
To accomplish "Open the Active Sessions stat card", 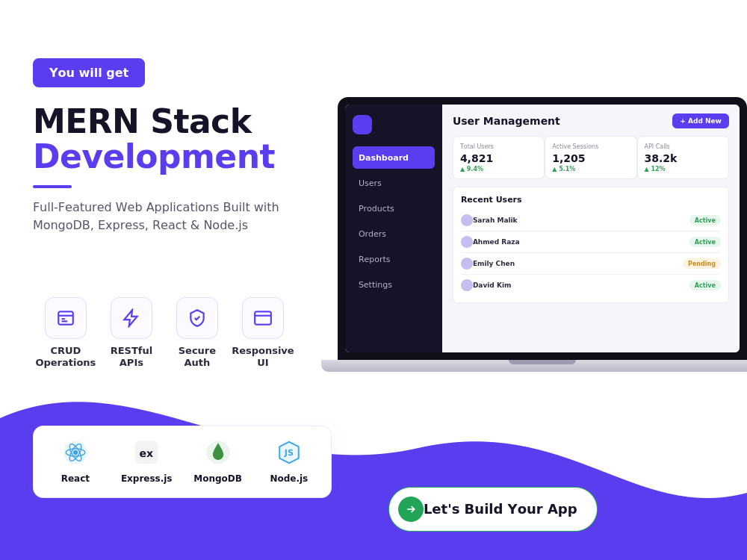I will click(x=591, y=158).
